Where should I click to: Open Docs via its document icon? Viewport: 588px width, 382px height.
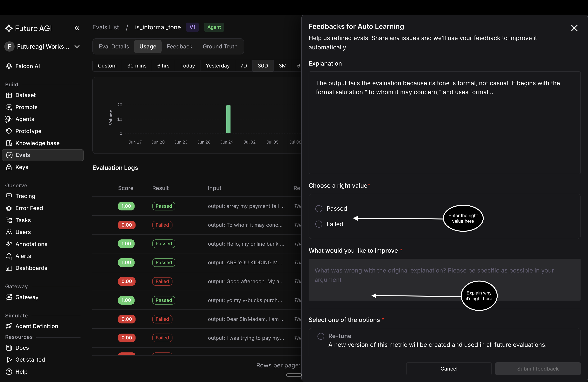point(9,348)
